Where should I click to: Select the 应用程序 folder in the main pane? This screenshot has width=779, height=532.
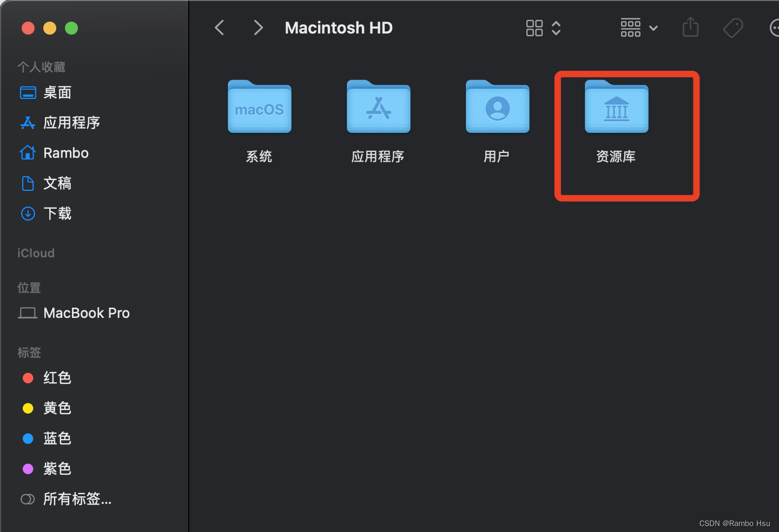(379, 107)
